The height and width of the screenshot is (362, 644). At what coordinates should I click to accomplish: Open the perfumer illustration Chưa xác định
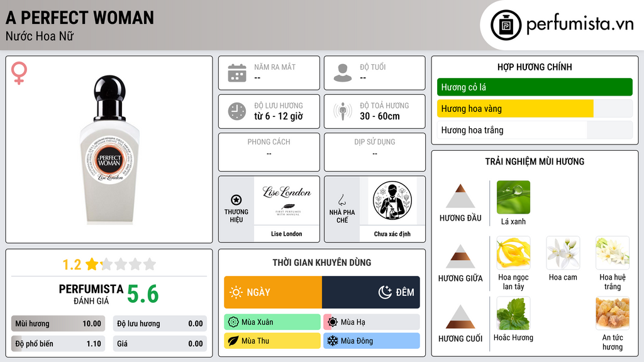pos(392,200)
